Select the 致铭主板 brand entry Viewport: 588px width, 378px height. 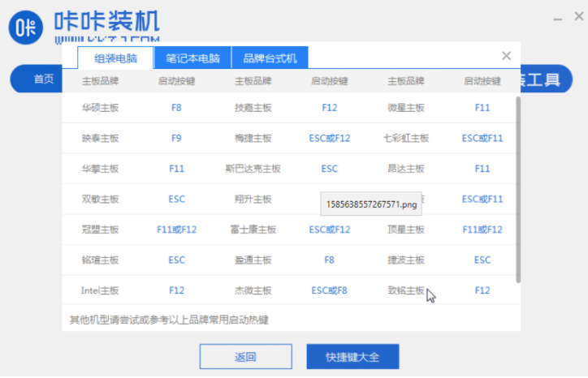(405, 290)
